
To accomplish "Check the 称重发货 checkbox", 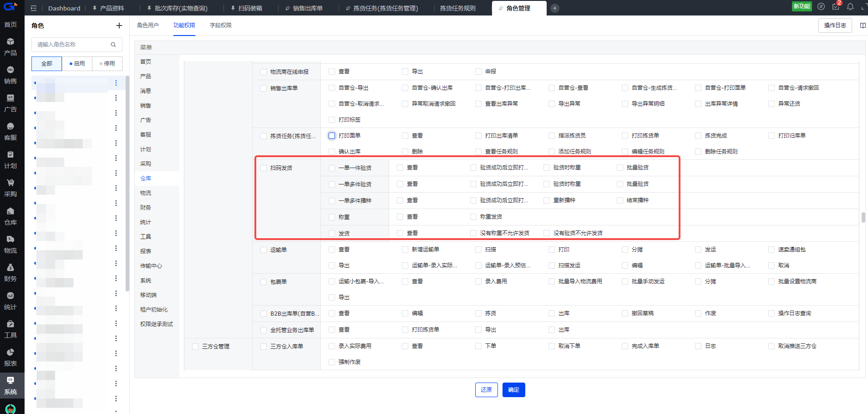I will pos(473,217).
